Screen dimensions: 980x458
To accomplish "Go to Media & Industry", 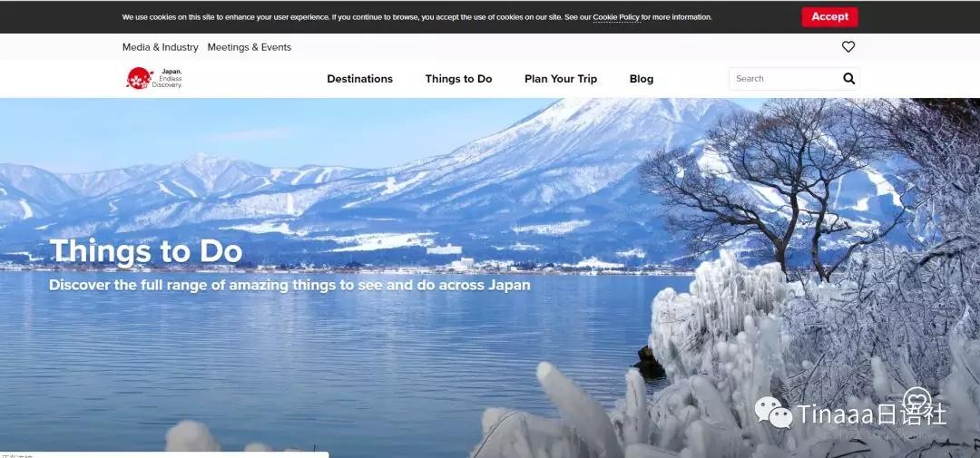I will (161, 47).
